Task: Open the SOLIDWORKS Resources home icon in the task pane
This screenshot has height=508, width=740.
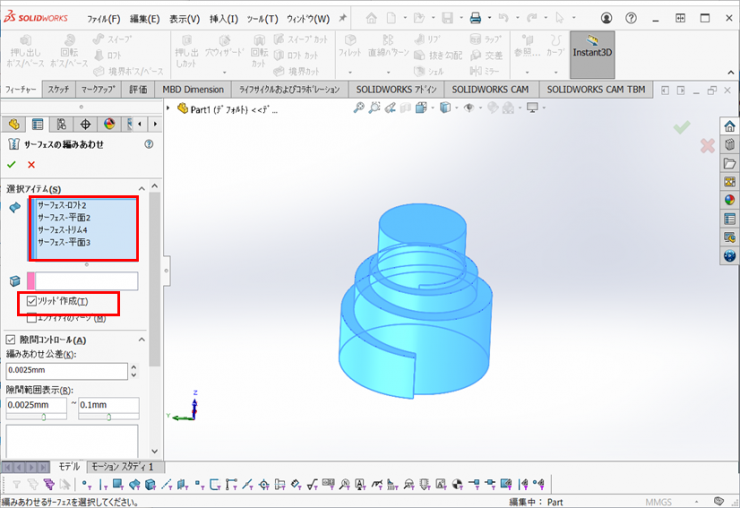Action: [x=730, y=127]
